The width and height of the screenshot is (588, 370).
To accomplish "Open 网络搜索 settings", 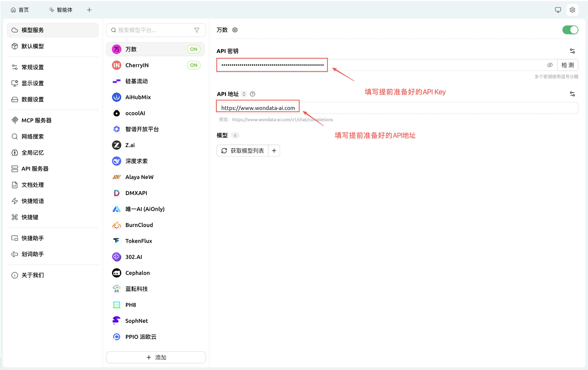I will [53, 136].
